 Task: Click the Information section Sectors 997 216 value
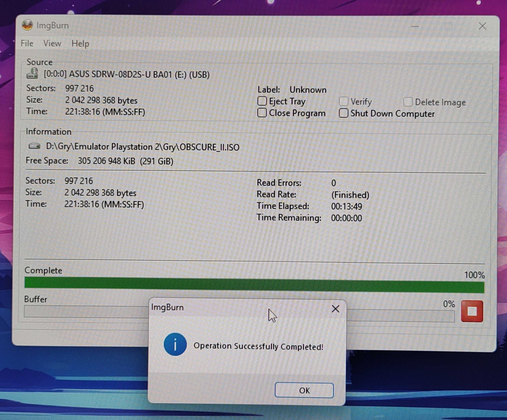[x=79, y=181]
